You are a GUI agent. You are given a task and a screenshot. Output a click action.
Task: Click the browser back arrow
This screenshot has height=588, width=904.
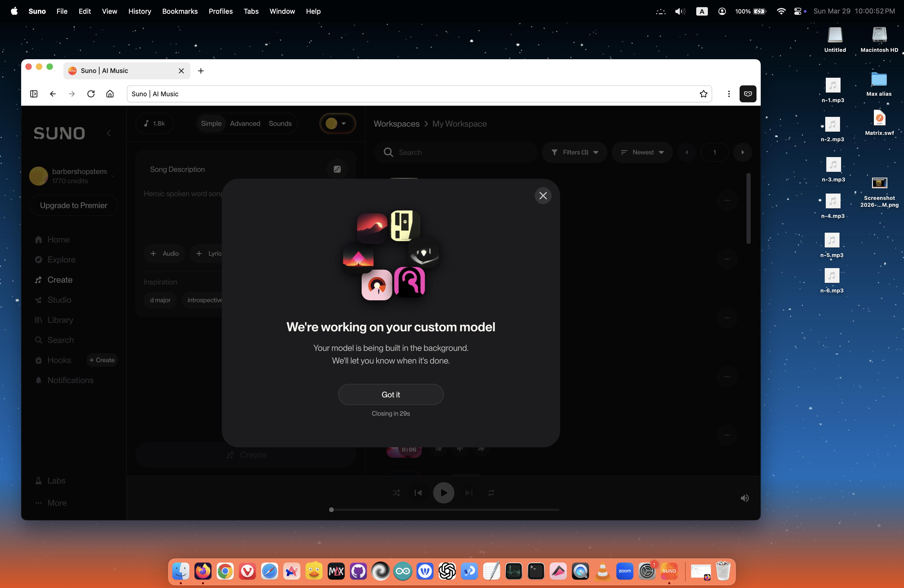point(53,94)
